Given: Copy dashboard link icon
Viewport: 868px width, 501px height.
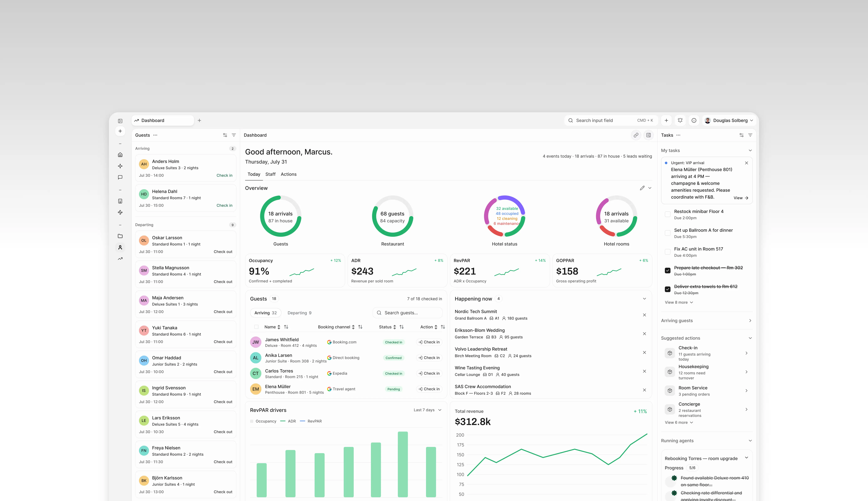Looking at the screenshot, I should [x=636, y=135].
